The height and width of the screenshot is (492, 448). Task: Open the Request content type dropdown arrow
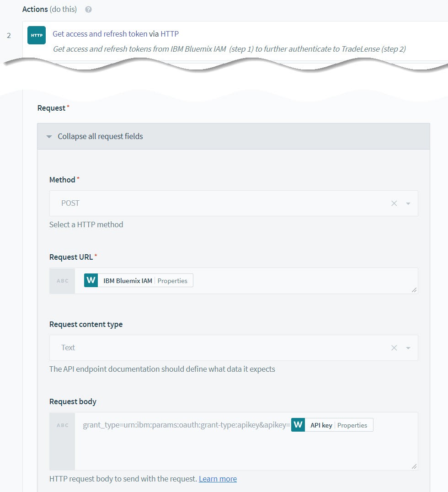point(408,348)
